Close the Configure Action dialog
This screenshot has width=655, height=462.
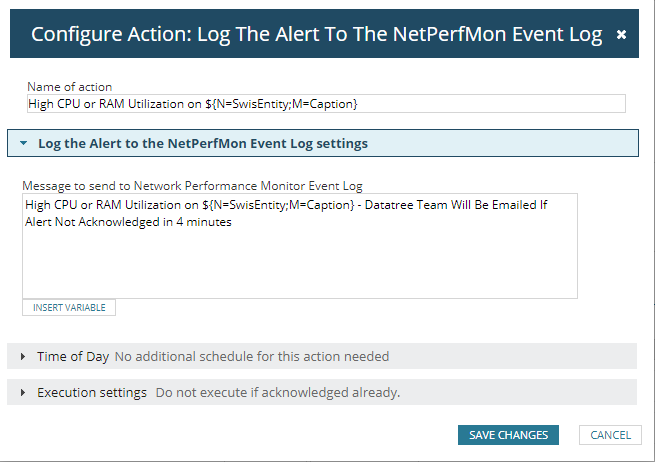pyautogui.click(x=621, y=35)
